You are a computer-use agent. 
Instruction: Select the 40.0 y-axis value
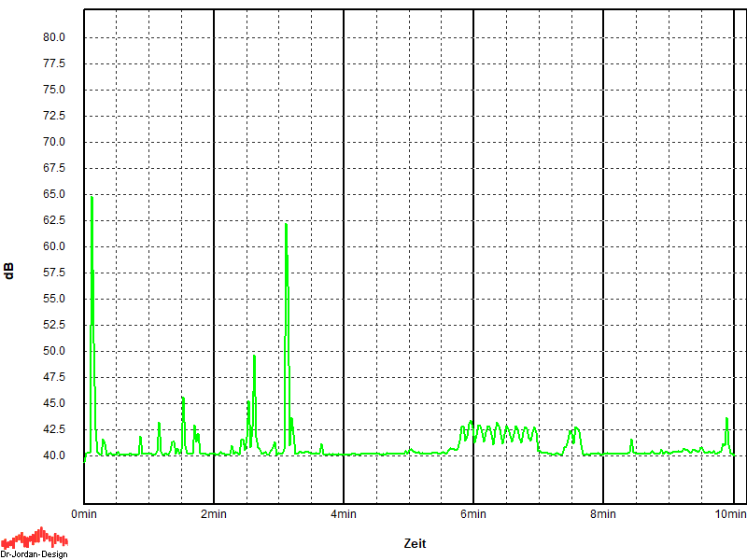pos(53,455)
